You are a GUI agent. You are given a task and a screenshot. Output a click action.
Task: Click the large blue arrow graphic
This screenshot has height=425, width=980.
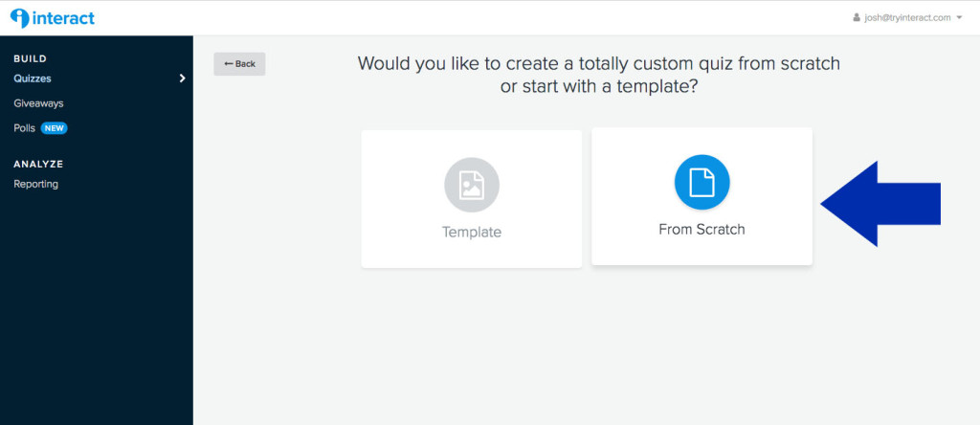tap(880, 204)
